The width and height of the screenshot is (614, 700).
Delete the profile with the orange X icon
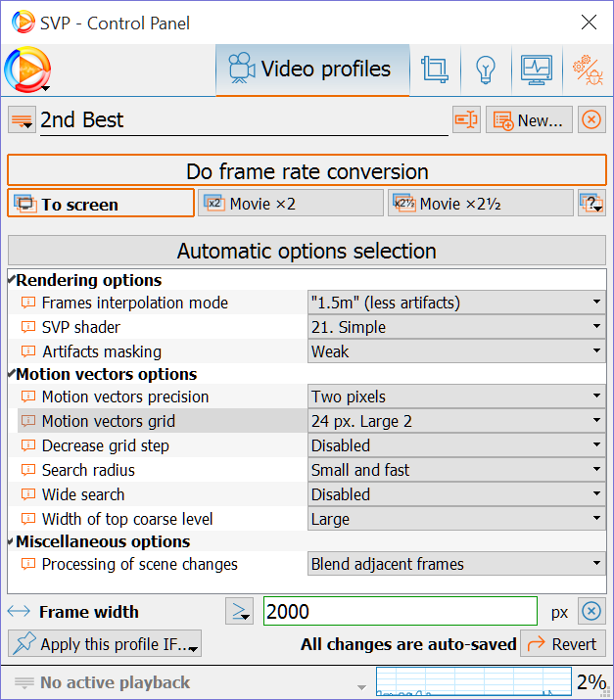click(x=590, y=120)
